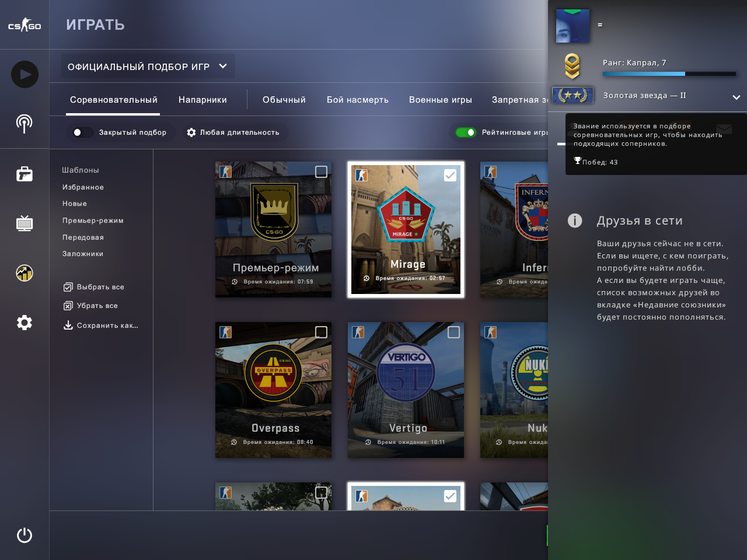The width and height of the screenshot is (747, 560).
Task: Click Сохранить как... button
Action: 101,325
